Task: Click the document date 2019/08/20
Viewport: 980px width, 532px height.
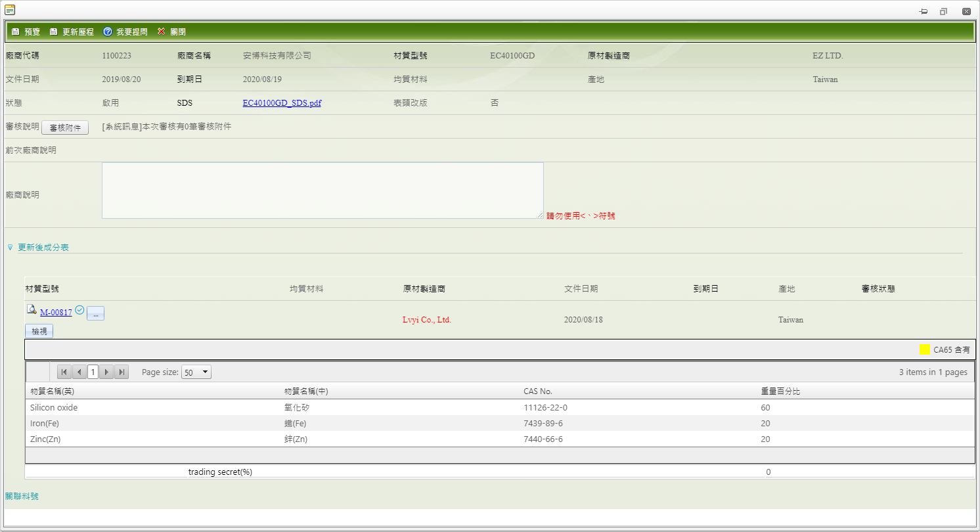Action: [x=122, y=79]
